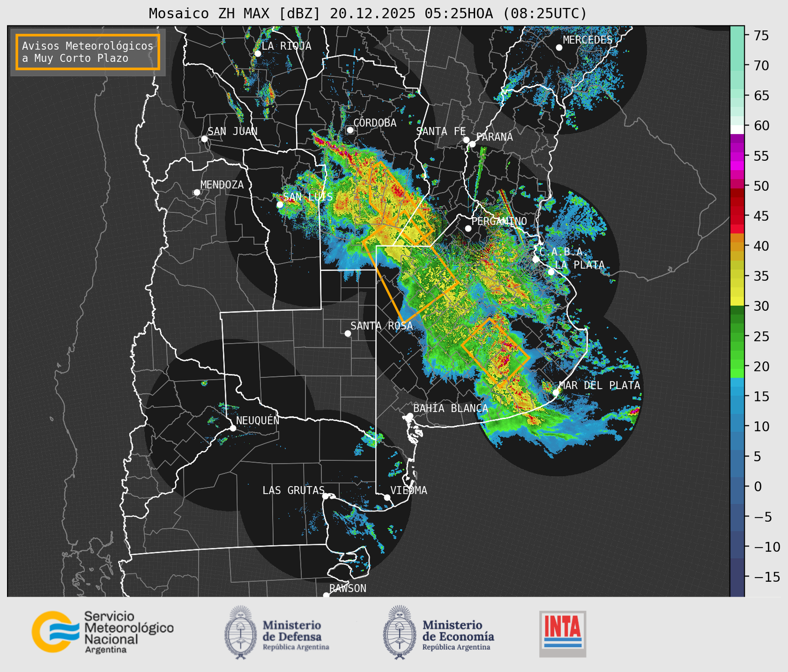The width and height of the screenshot is (788, 672).
Task: Click the VIEDMA label text
Action: [x=409, y=491]
